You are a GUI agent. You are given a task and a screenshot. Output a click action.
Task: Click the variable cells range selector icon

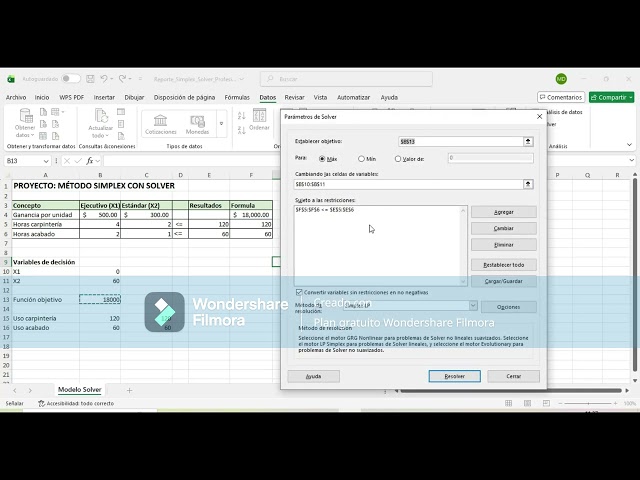528,184
